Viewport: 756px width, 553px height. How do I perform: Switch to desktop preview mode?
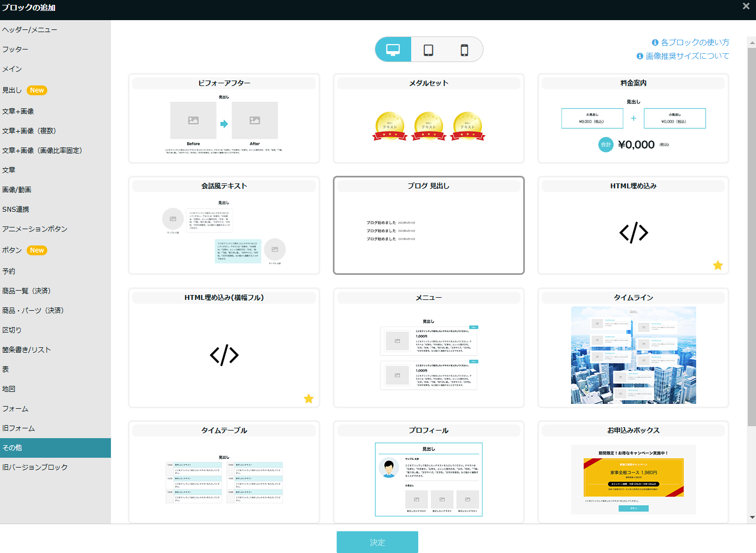click(393, 50)
